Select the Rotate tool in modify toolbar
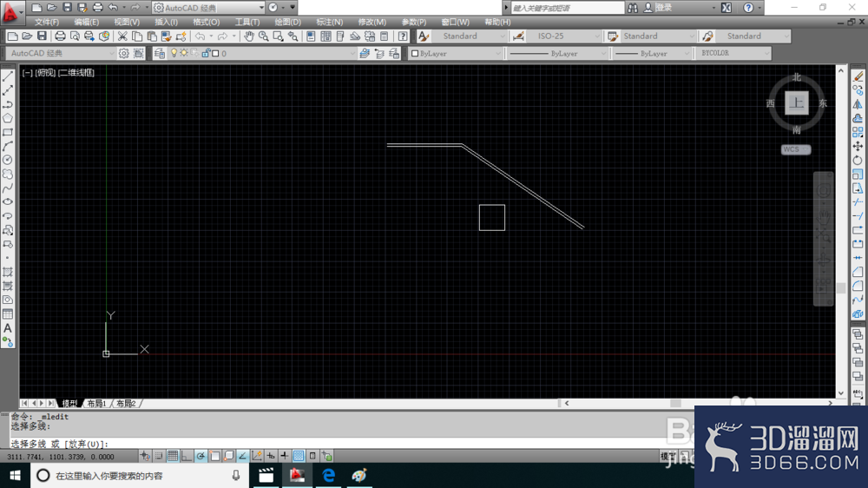The height and width of the screenshot is (488, 868). coord(858,160)
